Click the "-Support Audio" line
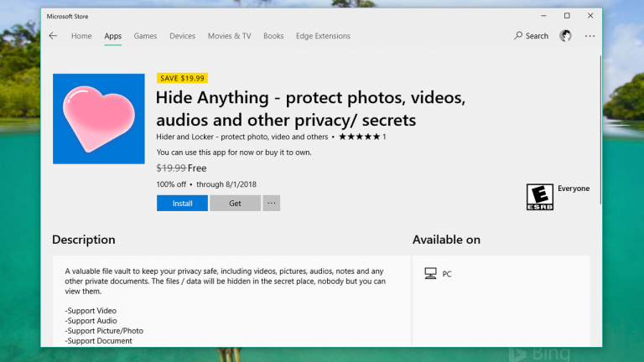 [91, 321]
